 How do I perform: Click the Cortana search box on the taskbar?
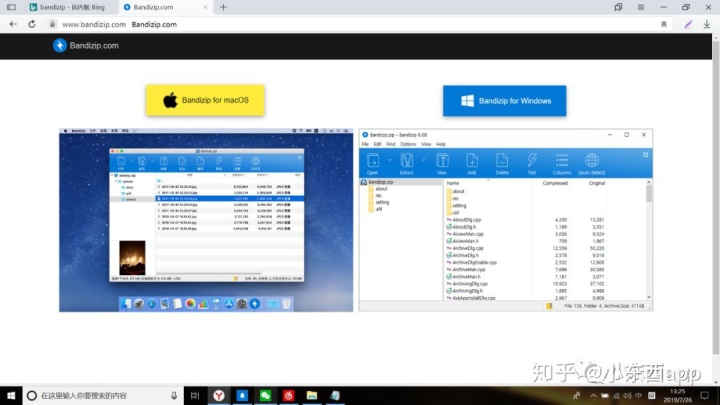(102, 395)
